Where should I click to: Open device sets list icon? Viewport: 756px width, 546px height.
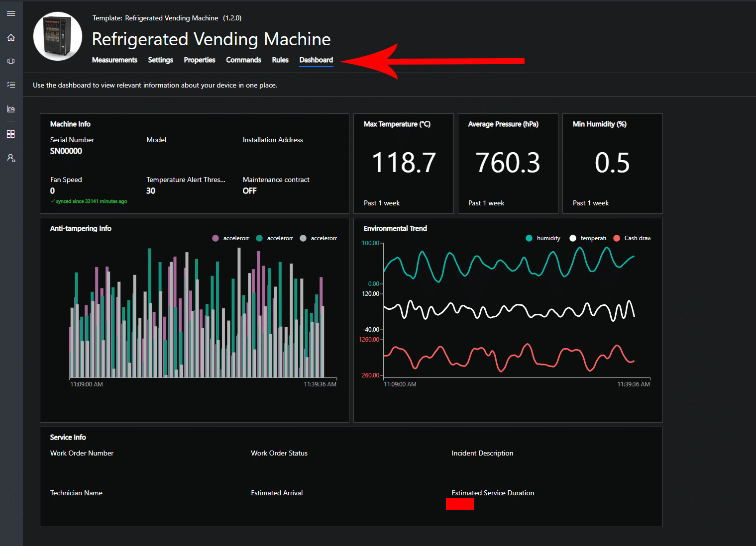point(11,85)
